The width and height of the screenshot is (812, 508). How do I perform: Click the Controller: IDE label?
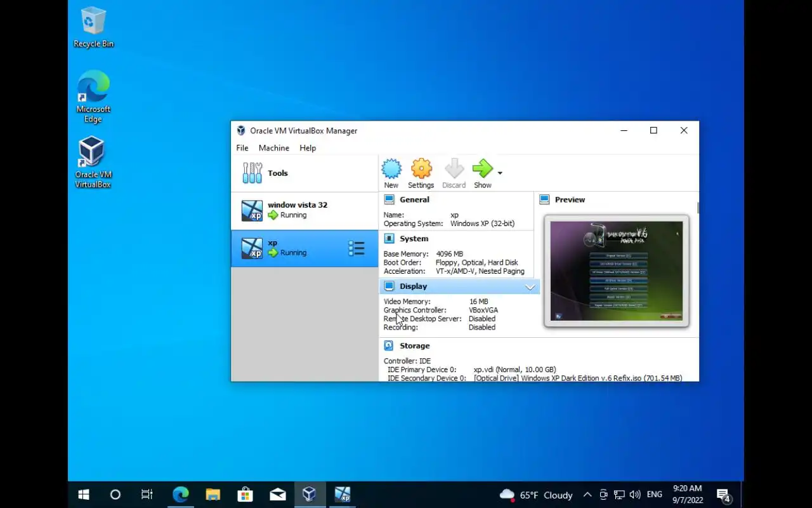click(x=407, y=361)
